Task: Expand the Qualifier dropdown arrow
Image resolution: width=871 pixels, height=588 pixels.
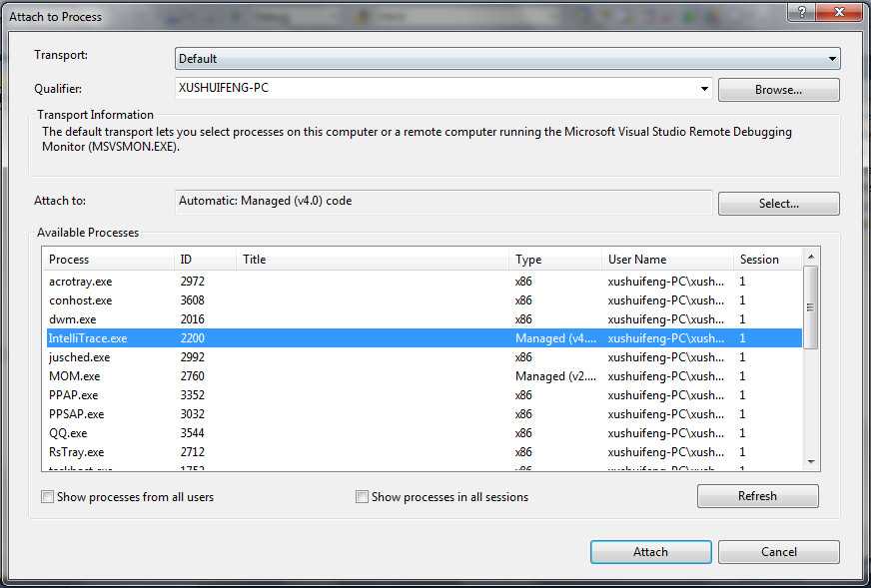Action: (704, 89)
